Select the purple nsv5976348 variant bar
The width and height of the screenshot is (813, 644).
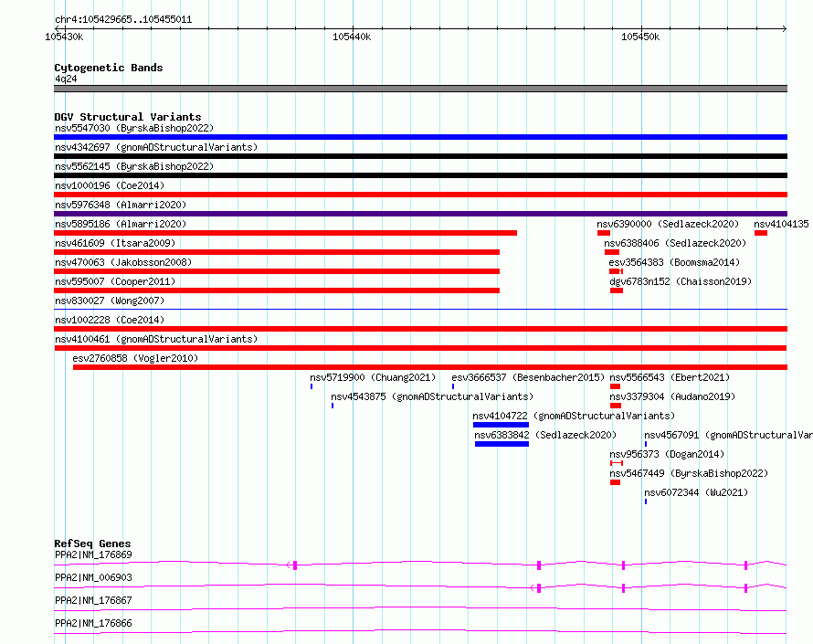(420, 214)
